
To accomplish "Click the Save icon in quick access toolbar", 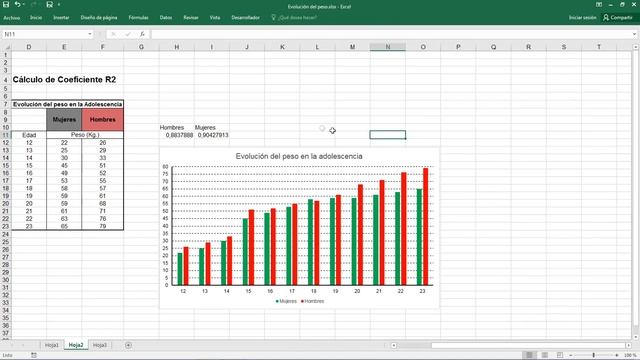I will [6, 4].
